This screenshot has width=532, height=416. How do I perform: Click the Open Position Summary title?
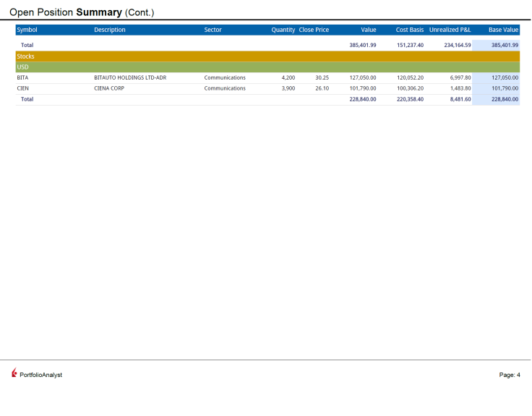pyautogui.click(x=82, y=12)
